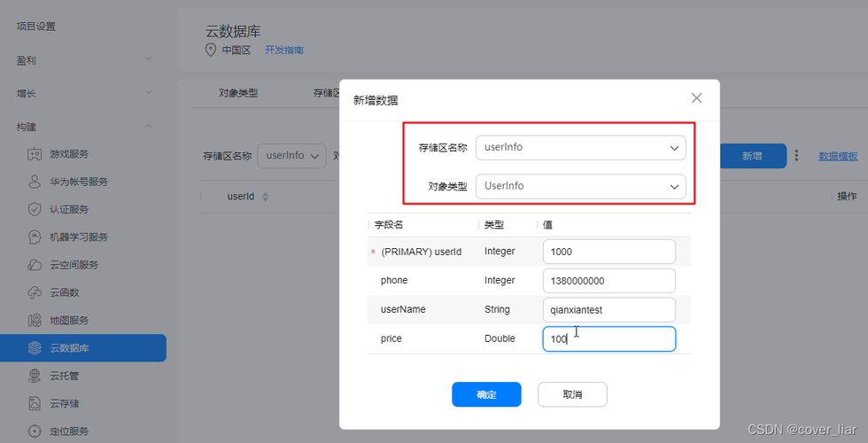Screen dimensions: 868x443
Task: Select 机器学习服务 in the sidebar
Action: coord(79,237)
